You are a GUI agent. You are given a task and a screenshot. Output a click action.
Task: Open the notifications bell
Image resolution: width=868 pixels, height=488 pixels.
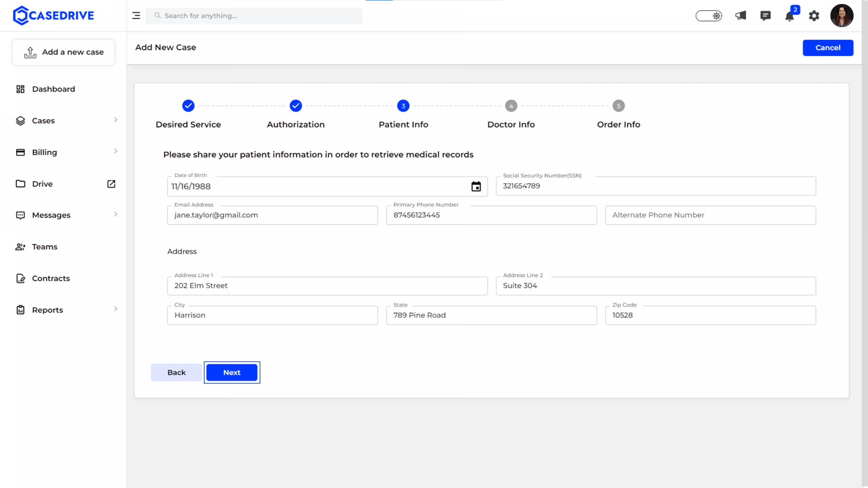[790, 16]
